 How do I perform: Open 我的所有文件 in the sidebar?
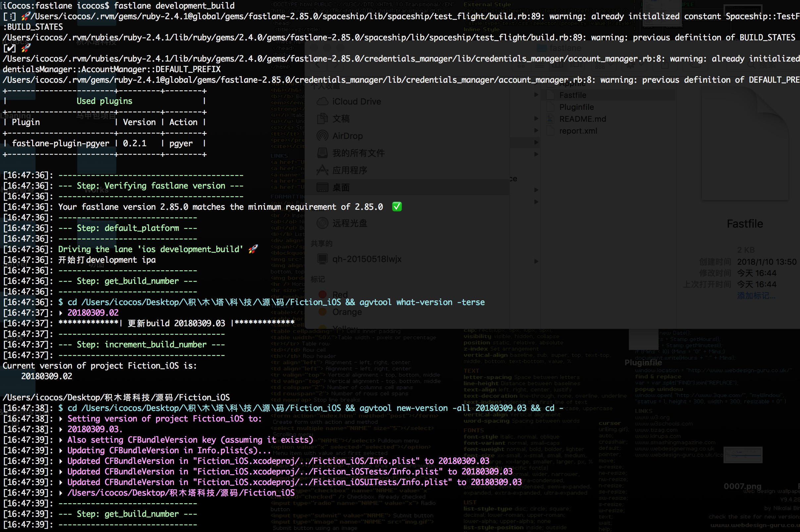[358, 153]
